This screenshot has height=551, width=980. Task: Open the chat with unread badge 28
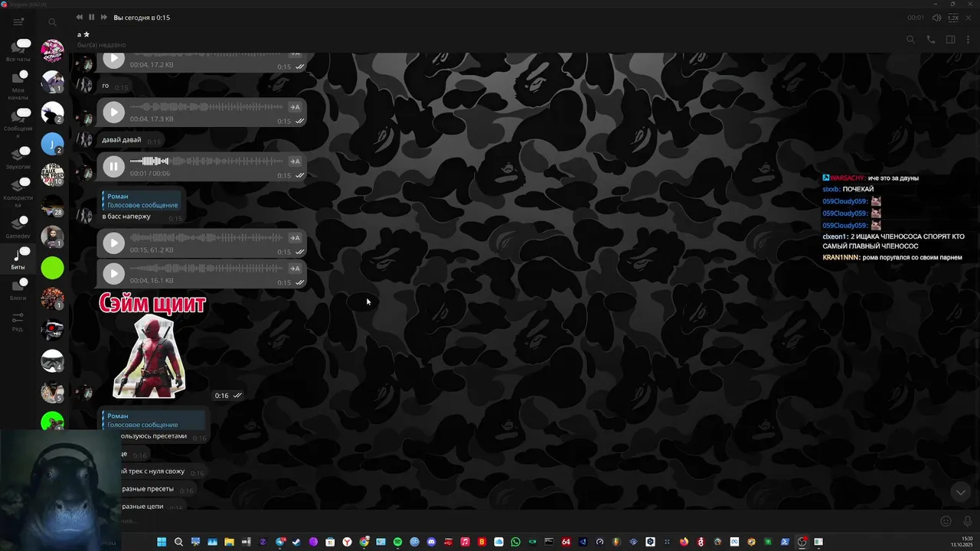[x=52, y=205]
